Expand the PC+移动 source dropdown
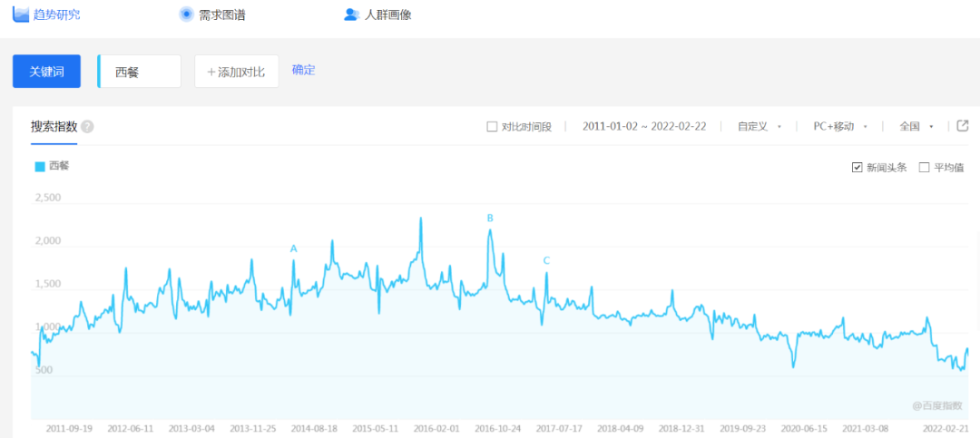980x438 pixels. 840,127
